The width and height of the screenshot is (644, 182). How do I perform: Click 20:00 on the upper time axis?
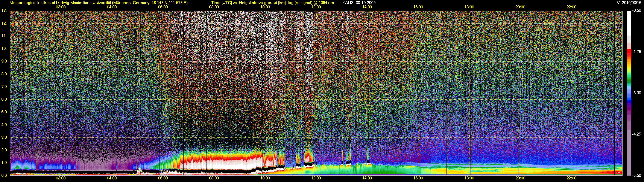click(x=520, y=7)
